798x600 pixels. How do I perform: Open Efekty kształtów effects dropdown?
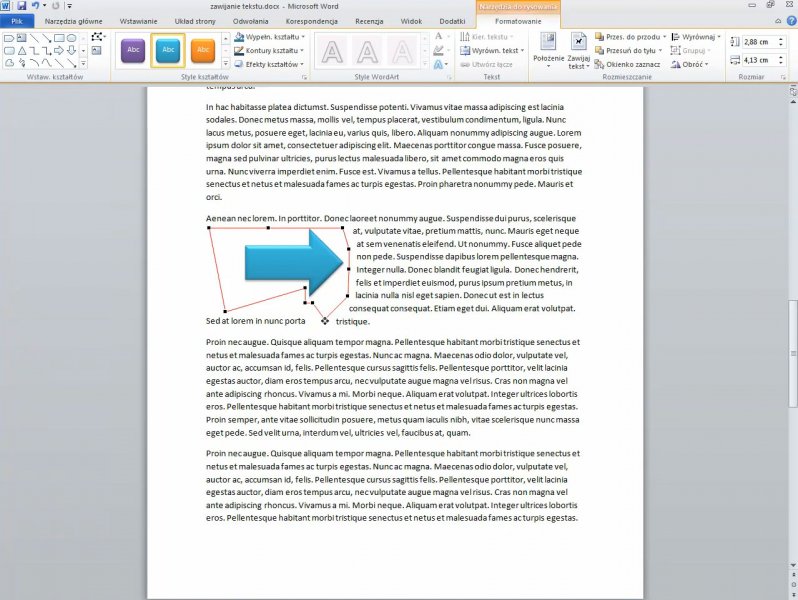click(273, 64)
